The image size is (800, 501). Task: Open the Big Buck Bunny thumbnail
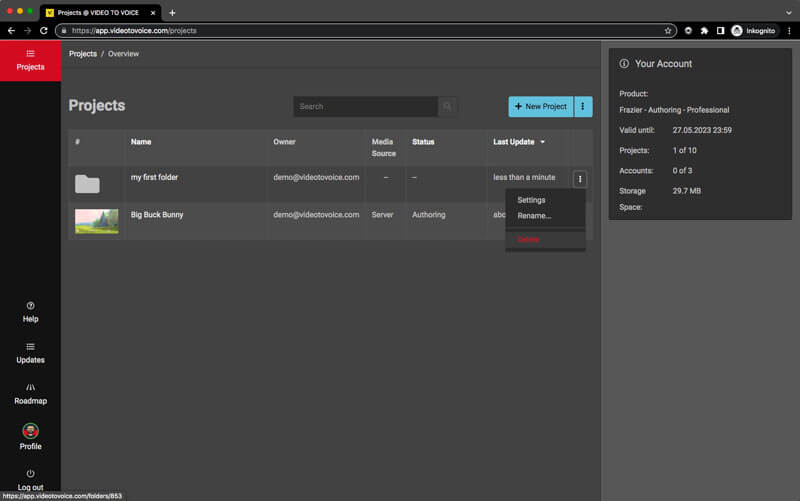pyautogui.click(x=96, y=221)
